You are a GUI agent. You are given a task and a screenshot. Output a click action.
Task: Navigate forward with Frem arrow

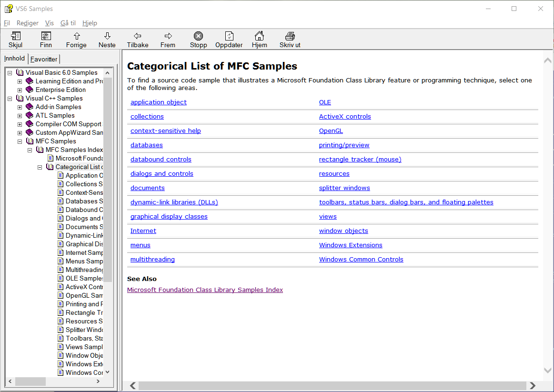point(168,36)
